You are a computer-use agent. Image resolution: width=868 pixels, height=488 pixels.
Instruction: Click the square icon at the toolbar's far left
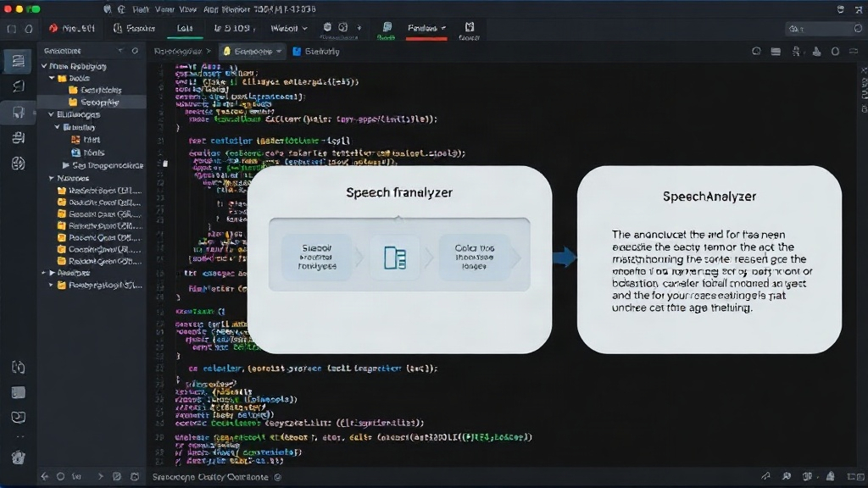[x=12, y=29]
